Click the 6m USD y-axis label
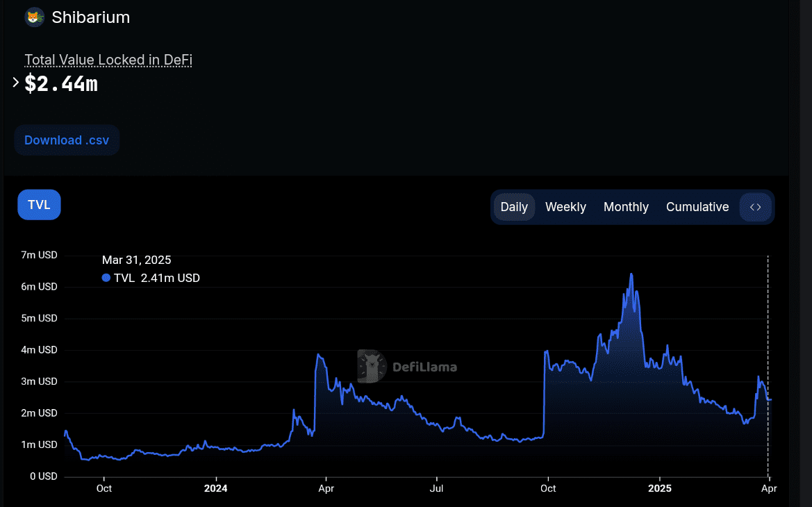 pos(40,286)
